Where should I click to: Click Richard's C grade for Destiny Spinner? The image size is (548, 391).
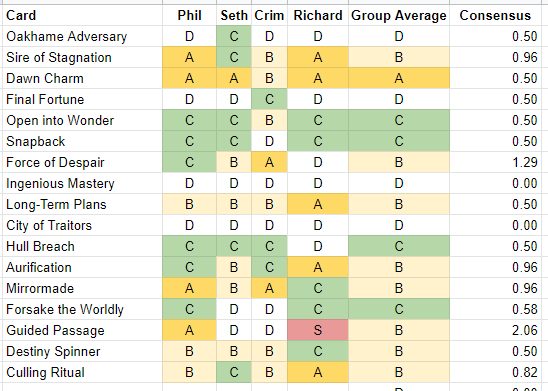(x=318, y=351)
